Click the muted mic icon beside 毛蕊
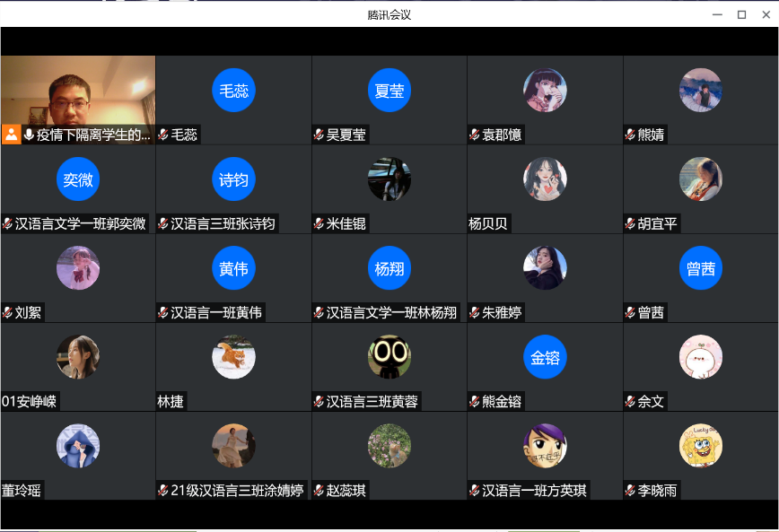 click(163, 135)
